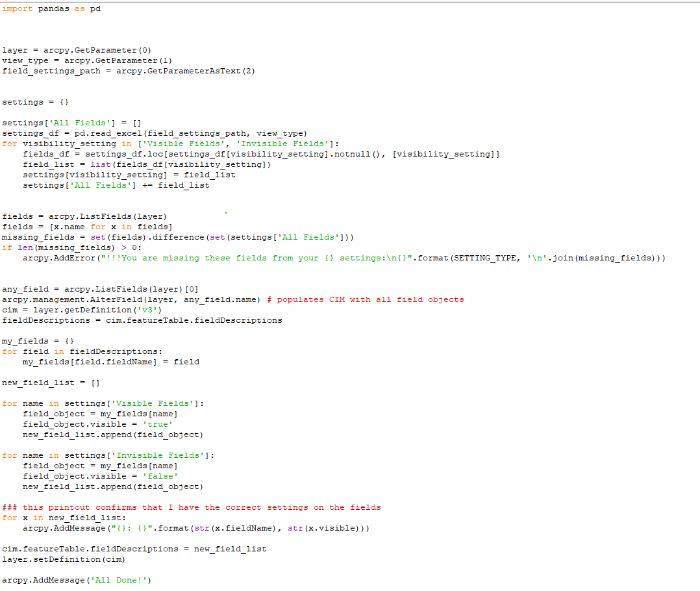Click the 'import pandas as pd' line
Screen dimensions: 700x591
[x=51, y=8]
